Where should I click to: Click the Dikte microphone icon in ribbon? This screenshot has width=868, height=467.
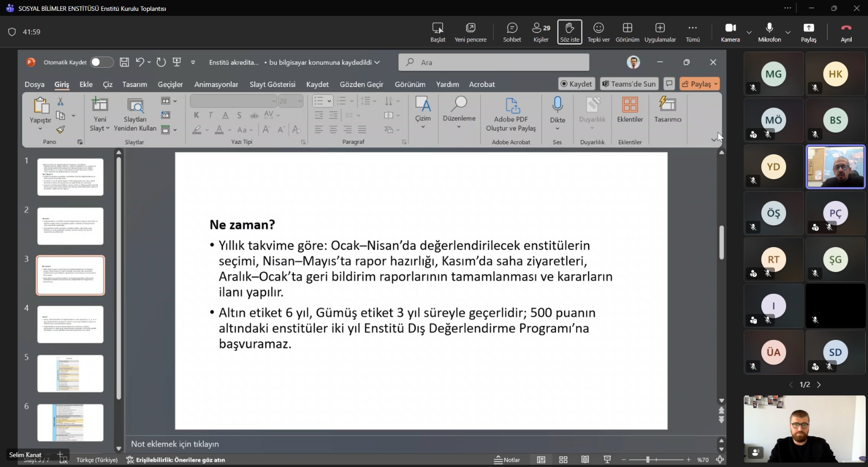(x=557, y=105)
